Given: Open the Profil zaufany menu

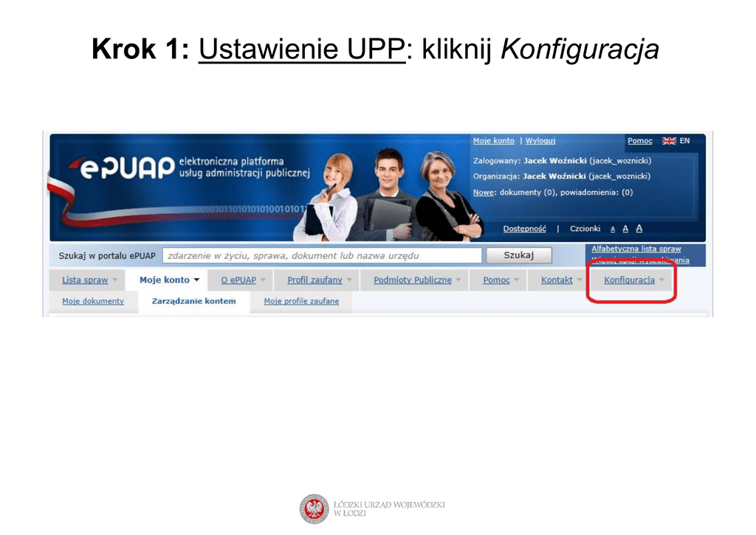Looking at the screenshot, I should [315, 280].
